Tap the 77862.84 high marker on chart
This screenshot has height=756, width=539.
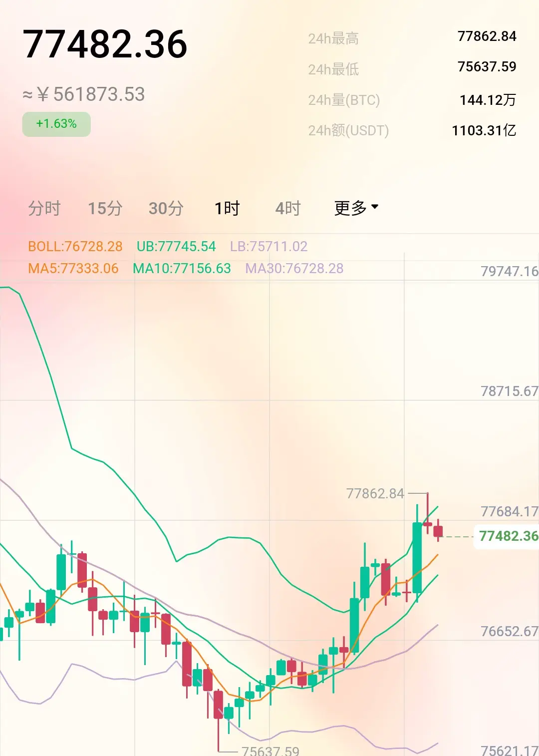375,493
